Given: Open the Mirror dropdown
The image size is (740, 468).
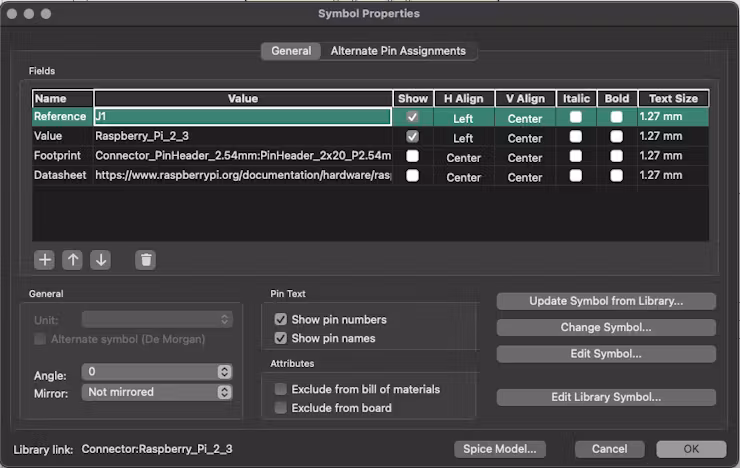Looking at the screenshot, I should 158,392.
